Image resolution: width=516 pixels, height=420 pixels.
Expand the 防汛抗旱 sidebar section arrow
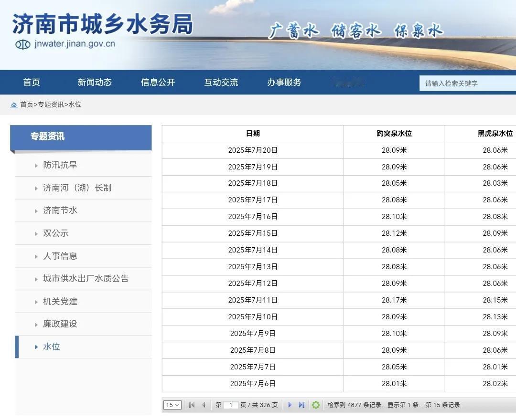click(36, 165)
